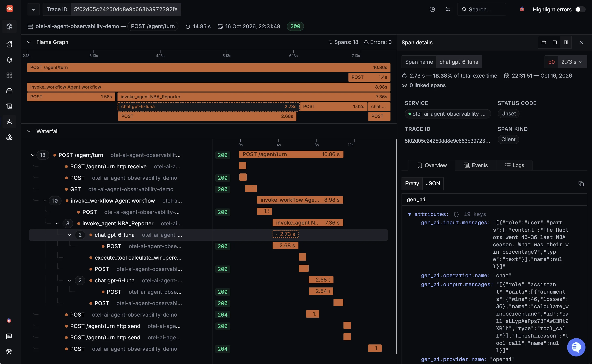The height and width of the screenshot is (364, 592).
Task: Open the cube services sidebar icon
Action: [9, 26]
